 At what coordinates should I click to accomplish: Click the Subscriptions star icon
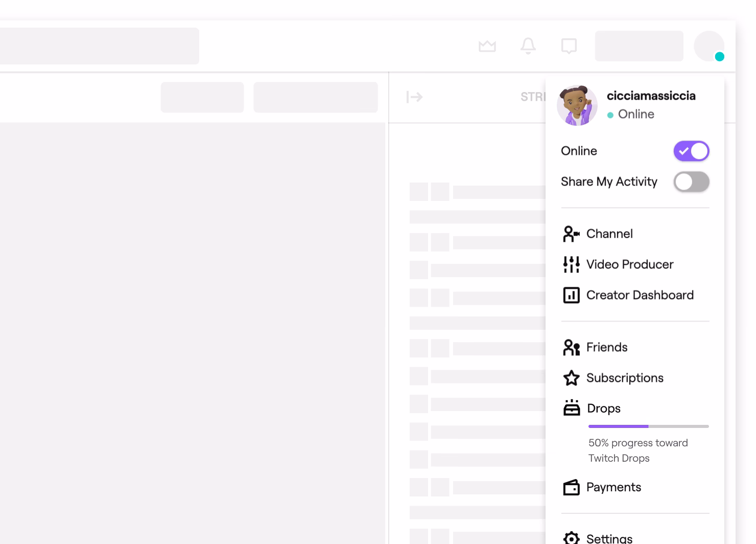[571, 378]
